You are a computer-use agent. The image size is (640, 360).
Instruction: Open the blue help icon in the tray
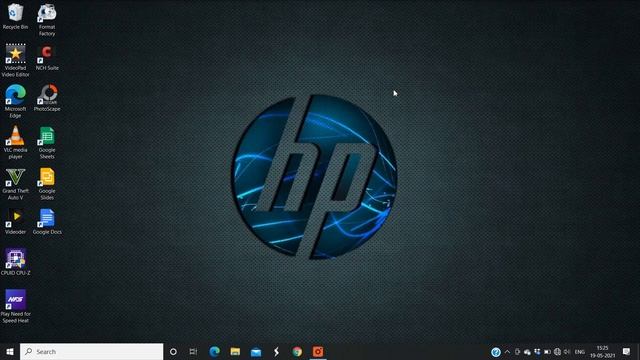(496, 352)
